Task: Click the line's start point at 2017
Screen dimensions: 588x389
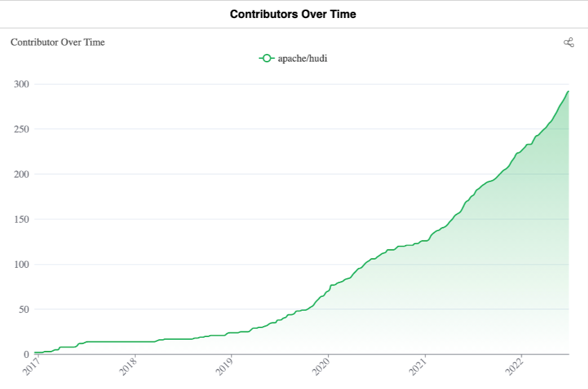Action: [35, 352]
